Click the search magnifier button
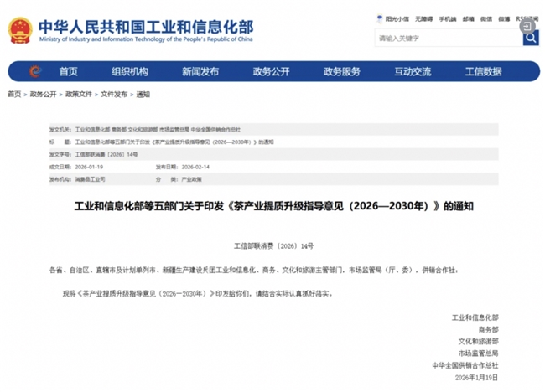Viewport: 545px width, 392px height. (x=530, y=39)
